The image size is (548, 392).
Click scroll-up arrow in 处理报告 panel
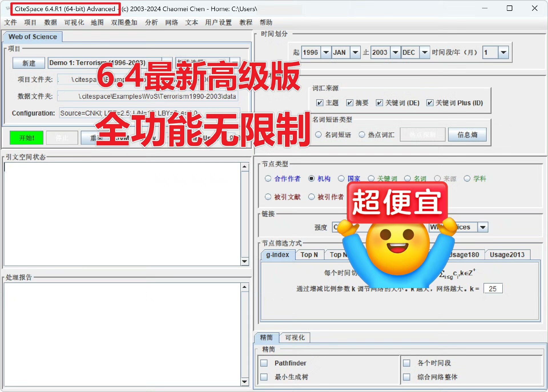coord(245,287)
